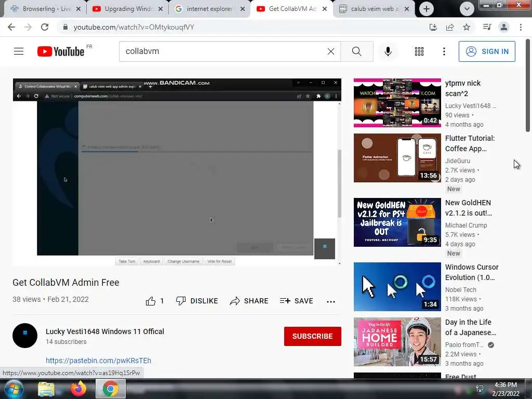Open Nobel Tech channel name

tap(460, 290)
